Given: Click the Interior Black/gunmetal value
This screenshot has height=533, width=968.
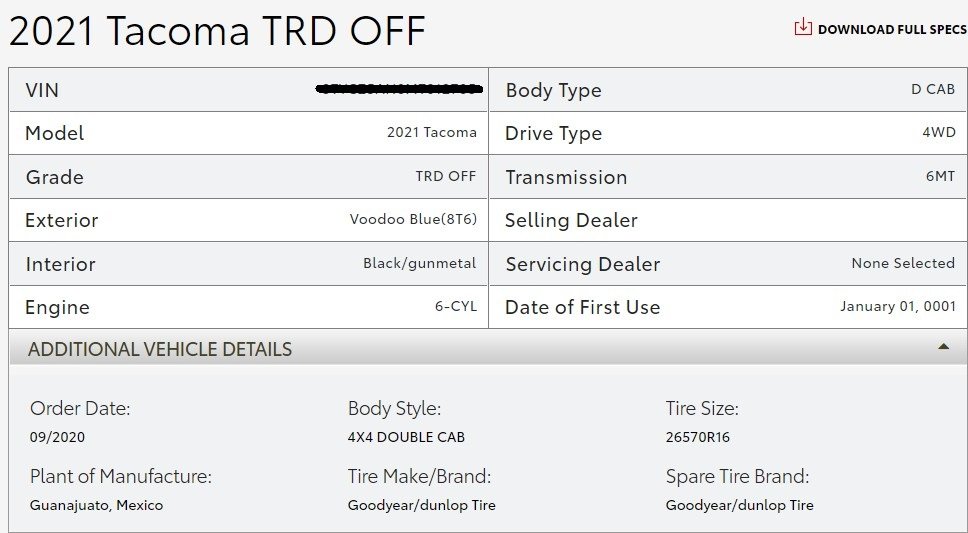Looking at the screenshot, I should pyautogui.click(x=419, y=264).
